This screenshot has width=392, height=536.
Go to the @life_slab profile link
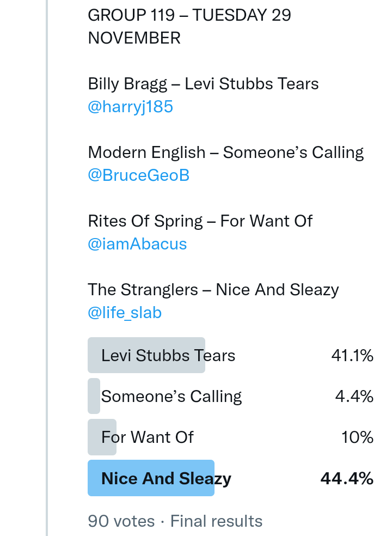click(x=125, y=313)
